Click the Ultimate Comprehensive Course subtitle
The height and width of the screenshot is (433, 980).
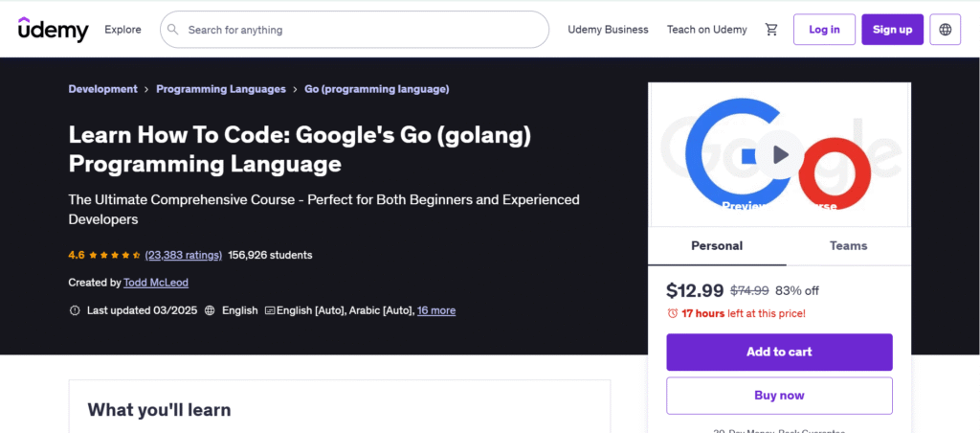[x=323, y=210]
